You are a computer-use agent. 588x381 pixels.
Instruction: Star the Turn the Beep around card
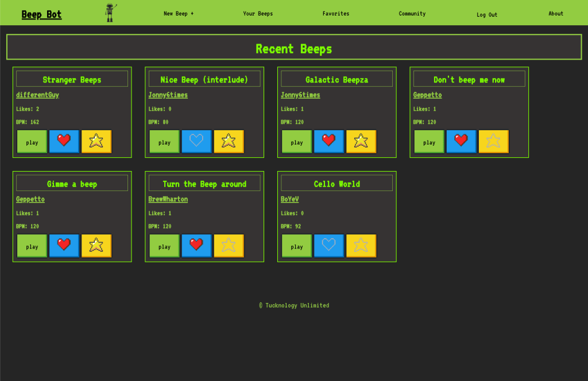tap(229, 246)
